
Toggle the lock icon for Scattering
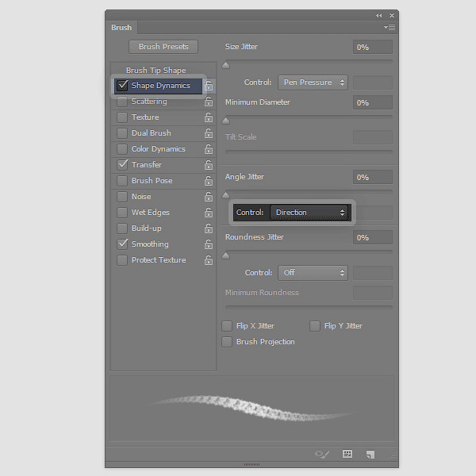209,102
